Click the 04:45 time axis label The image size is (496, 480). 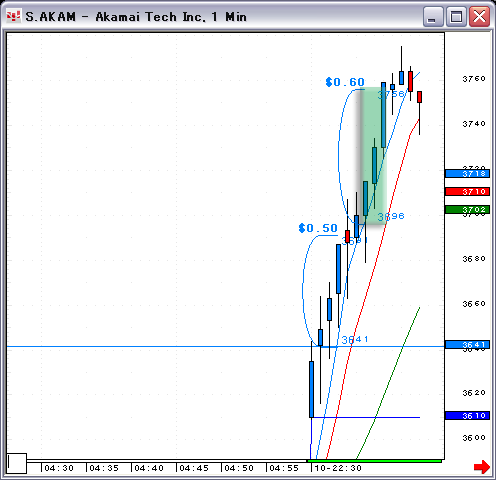click(x=194, y=468)
